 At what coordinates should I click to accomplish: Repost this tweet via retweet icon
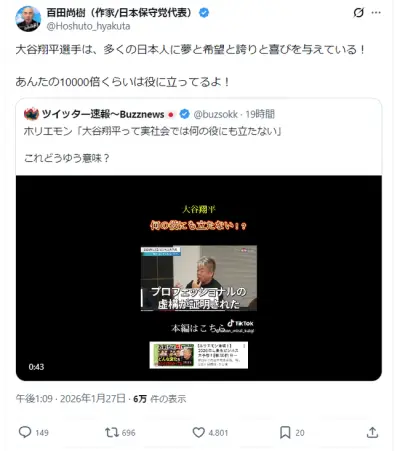coord(112,432)
